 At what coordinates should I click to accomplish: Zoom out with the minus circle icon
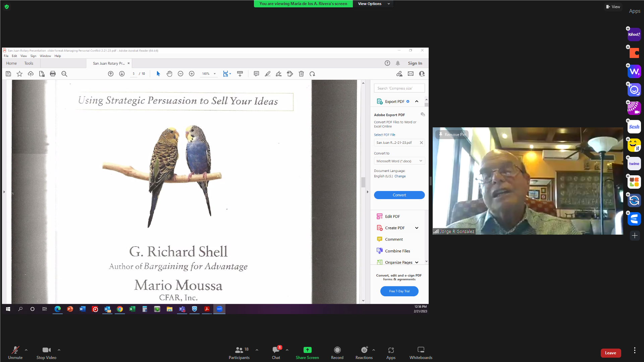(x=180, y=74)
